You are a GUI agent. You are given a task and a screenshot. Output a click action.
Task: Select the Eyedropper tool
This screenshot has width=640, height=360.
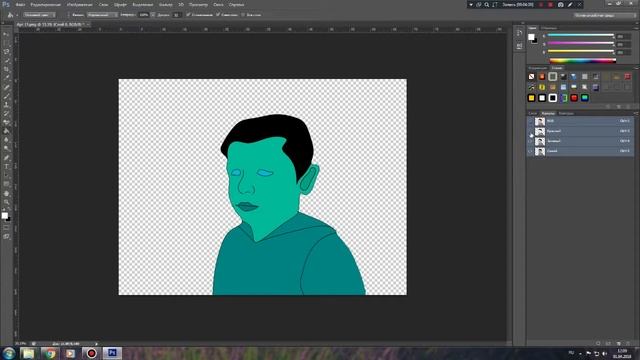tap(6, 78)
